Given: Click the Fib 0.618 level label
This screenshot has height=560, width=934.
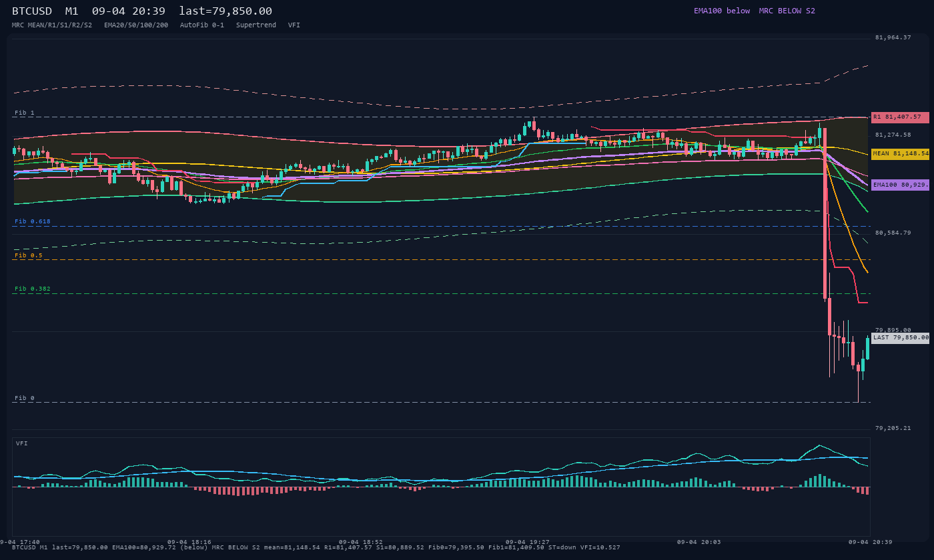Looking at the screenshot, I should point(33,221).
